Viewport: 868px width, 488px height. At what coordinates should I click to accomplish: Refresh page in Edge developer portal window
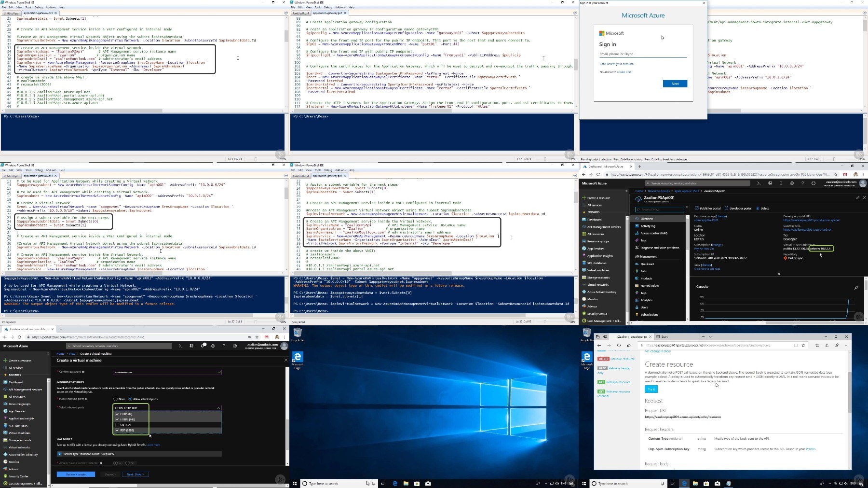(x=619, y=345)
